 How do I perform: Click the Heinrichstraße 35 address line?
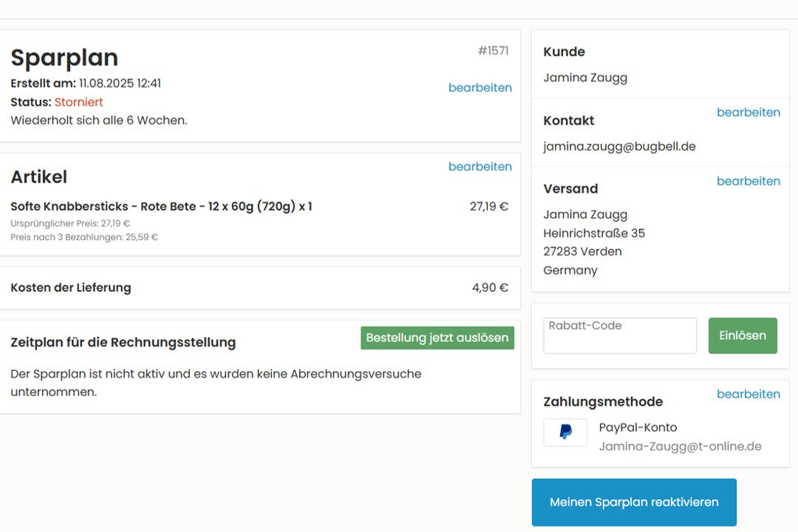594,233
